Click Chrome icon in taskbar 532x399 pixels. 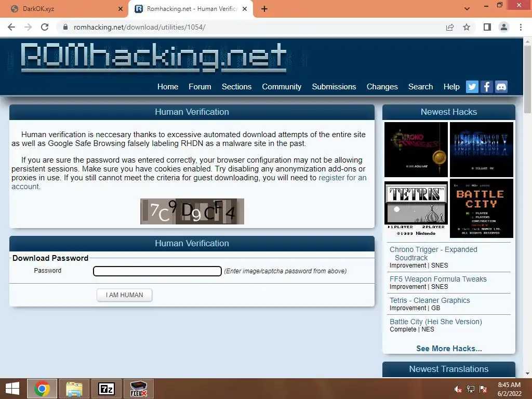pos(42,389)
